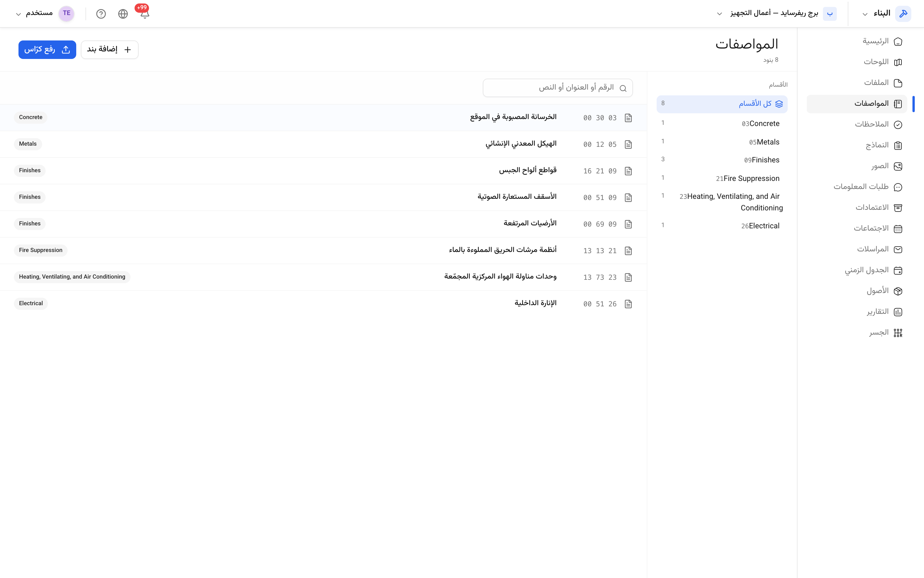
Task: Navigate to طلبات المعلومات
Action: 856,187
